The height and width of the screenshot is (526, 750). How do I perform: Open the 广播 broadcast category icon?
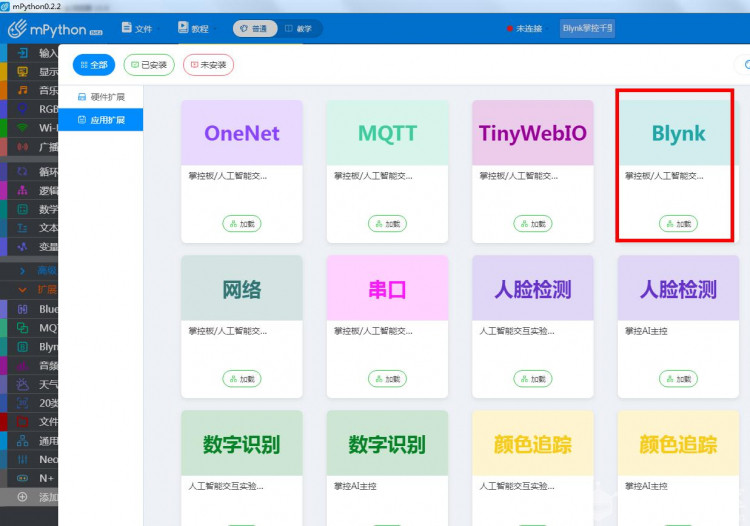(22, 146)
